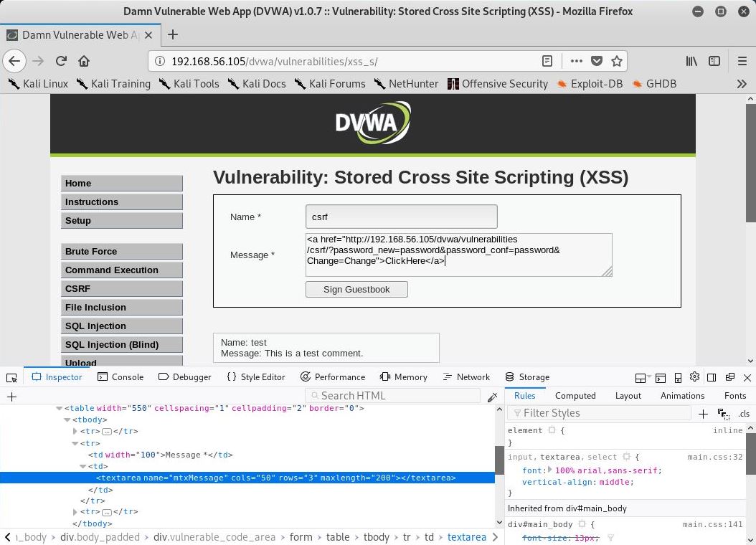Add new CSS rule plus icon
Image resolution: width=756 pixels, height=545 pixels.
[x=703, y=414]
